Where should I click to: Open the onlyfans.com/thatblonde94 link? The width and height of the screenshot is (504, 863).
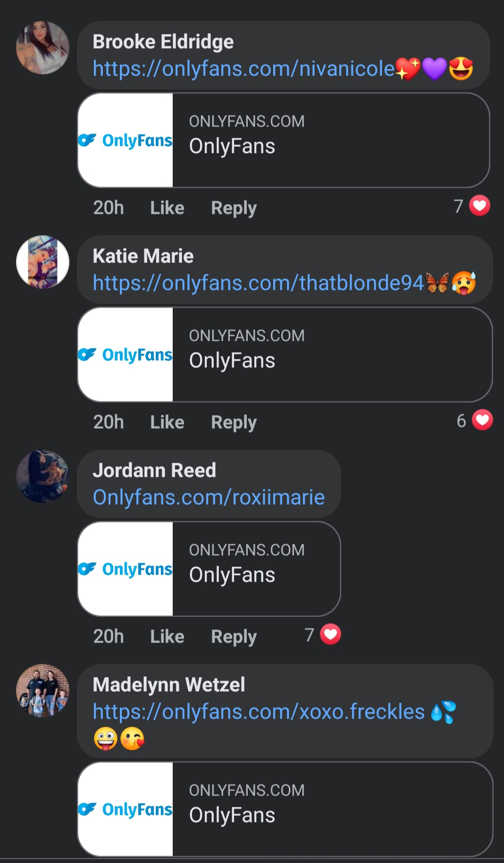coord(258,283)
